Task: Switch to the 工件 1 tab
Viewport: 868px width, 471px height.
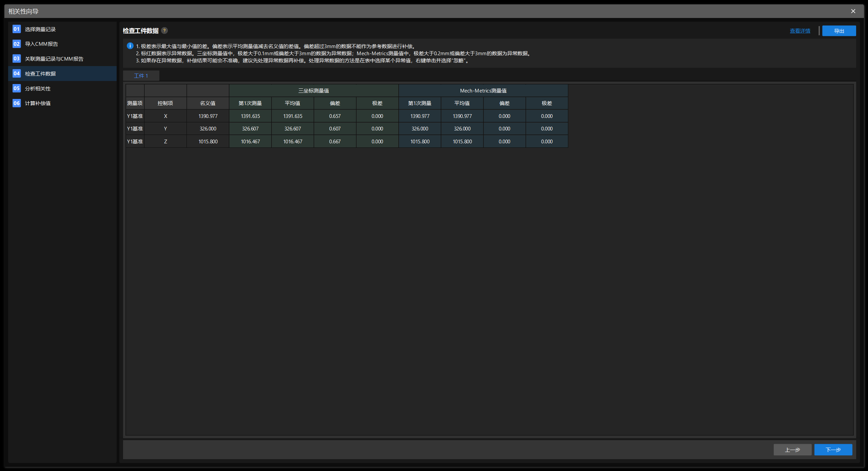Action: point(141,76)
